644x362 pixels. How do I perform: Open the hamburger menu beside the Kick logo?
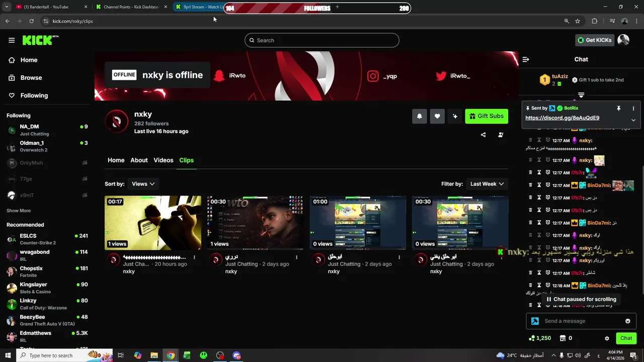(x=12, y=40)
